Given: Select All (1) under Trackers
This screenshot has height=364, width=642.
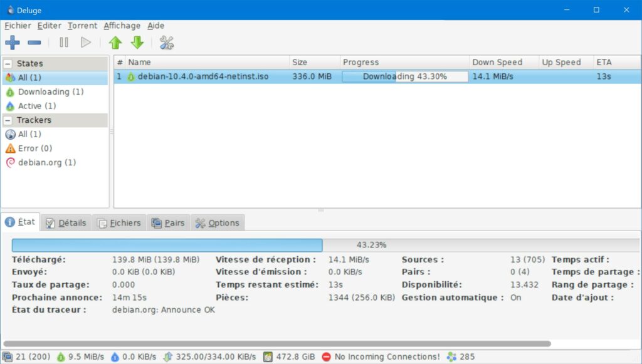Looking at the screenshot, I should tap(55, 134).
